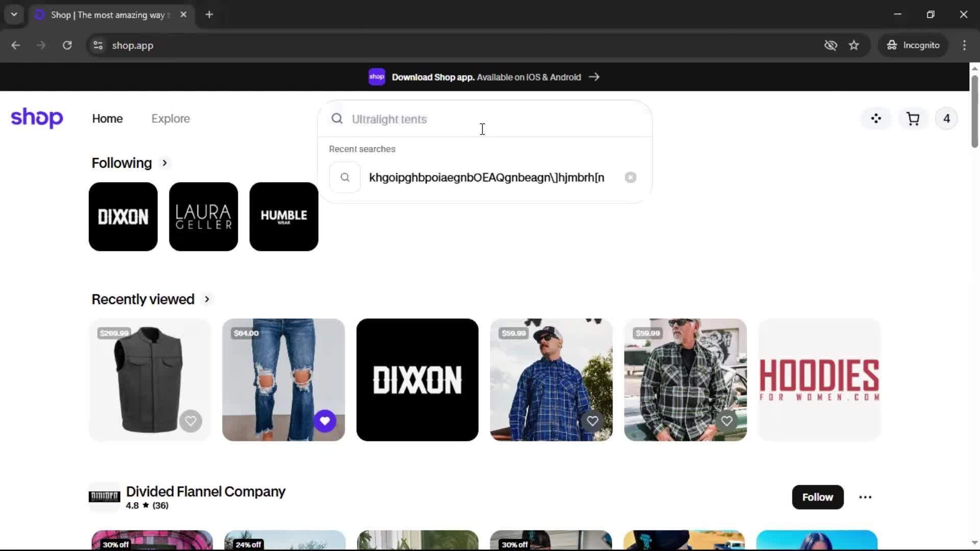Reload the current page
The image size is (980, 551).
tap(67, 45)
